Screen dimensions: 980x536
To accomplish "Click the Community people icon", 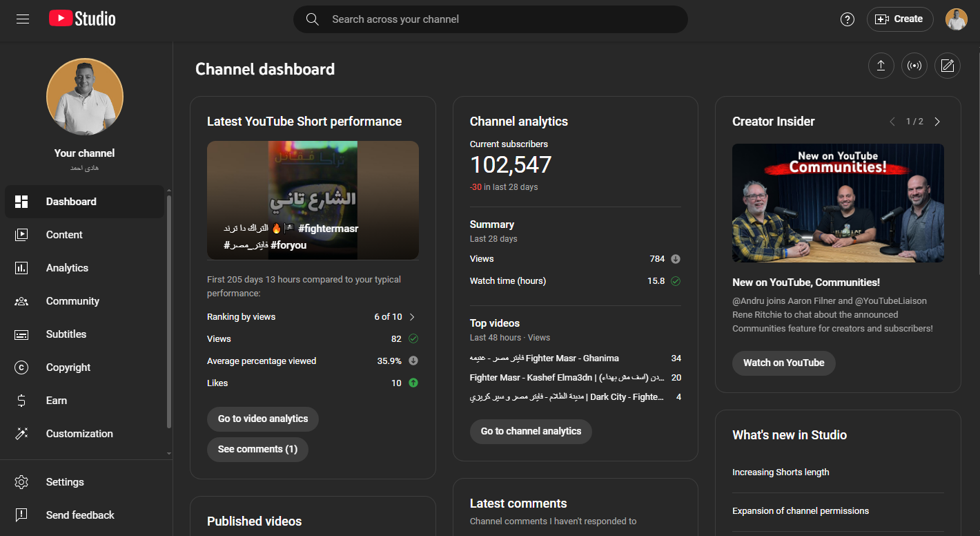I will [21, 301].
